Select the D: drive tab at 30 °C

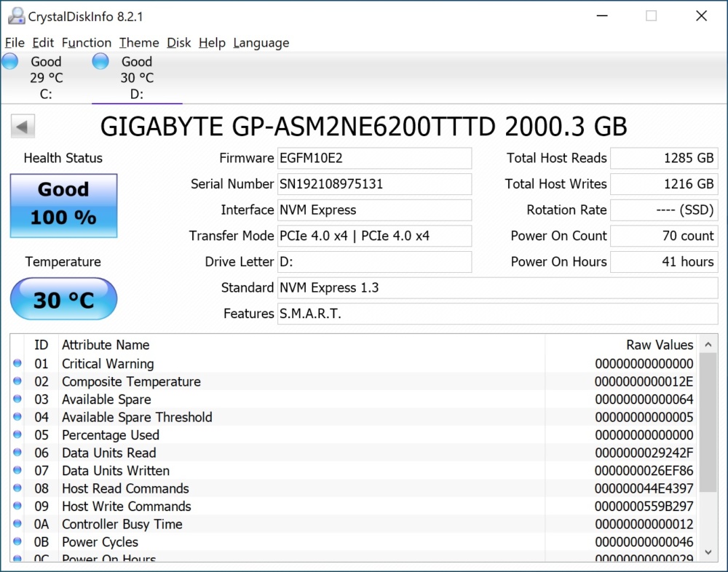coord(137,78)
